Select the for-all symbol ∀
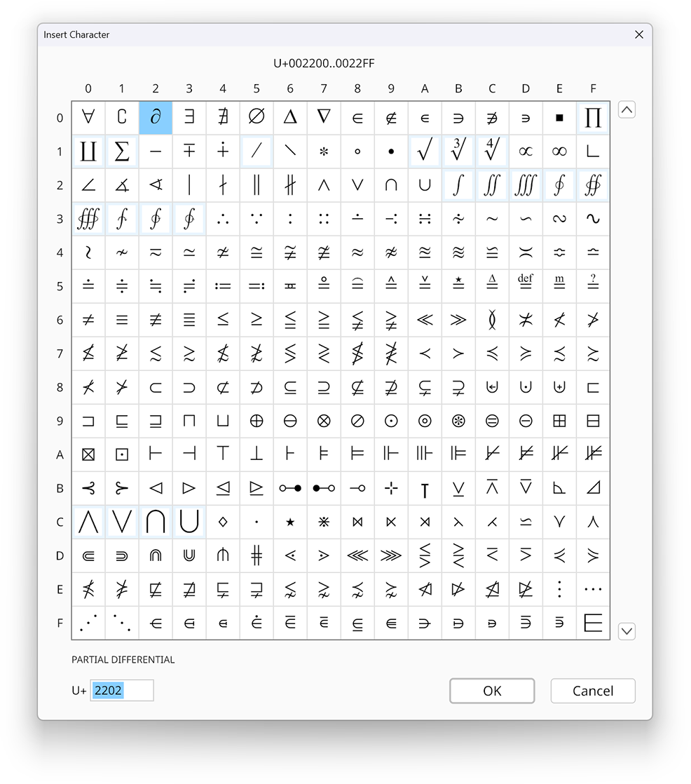This screenshot has width=691, height=784. coord(88,117)
